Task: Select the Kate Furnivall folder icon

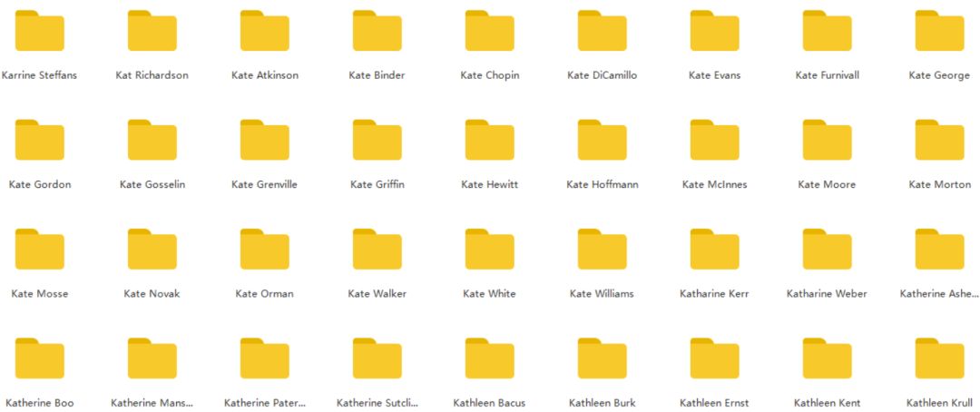Action: click(x=827, y=31)
